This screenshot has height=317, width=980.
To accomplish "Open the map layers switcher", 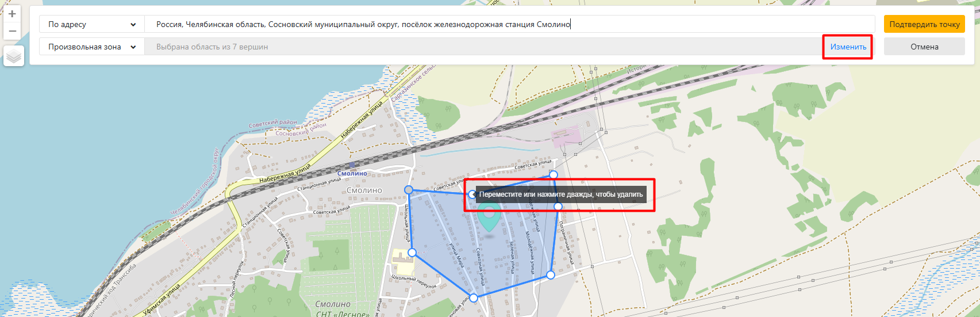I will tap(14, 56).
